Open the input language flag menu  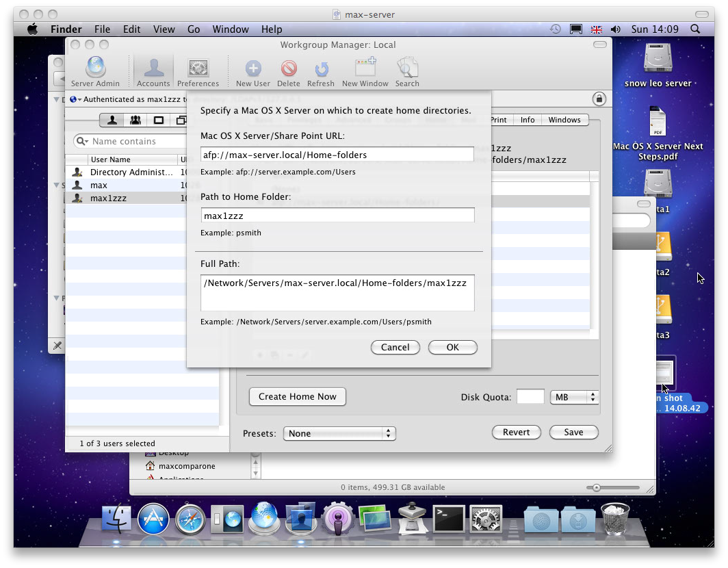click(596, 29)
